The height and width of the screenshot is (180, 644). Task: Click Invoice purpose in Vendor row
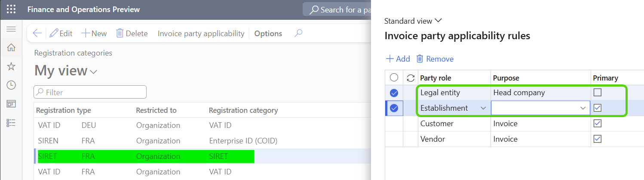pos(541,139)
